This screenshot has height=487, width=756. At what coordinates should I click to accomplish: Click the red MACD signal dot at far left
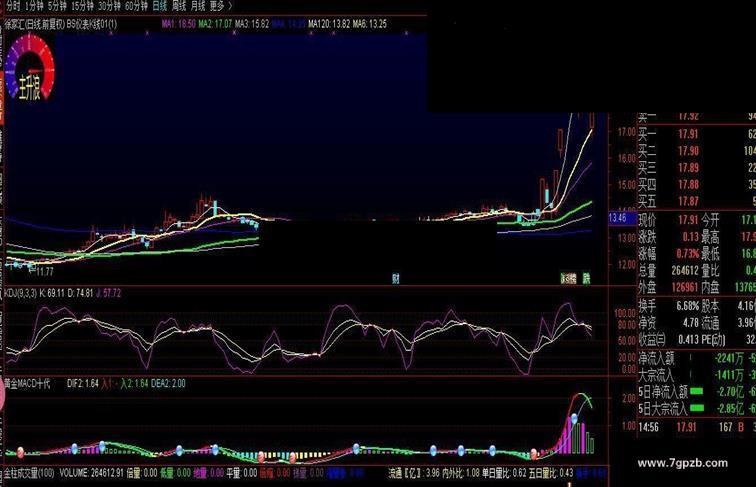click(20, 452)
